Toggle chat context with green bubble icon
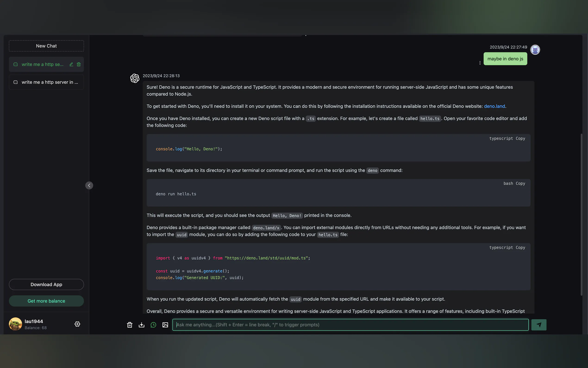588x368 pixels. [x=153, y=325]
